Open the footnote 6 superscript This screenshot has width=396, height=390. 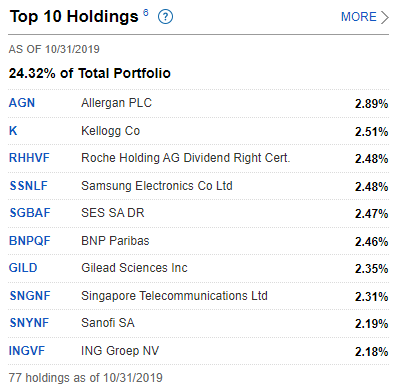pos(146,12)
